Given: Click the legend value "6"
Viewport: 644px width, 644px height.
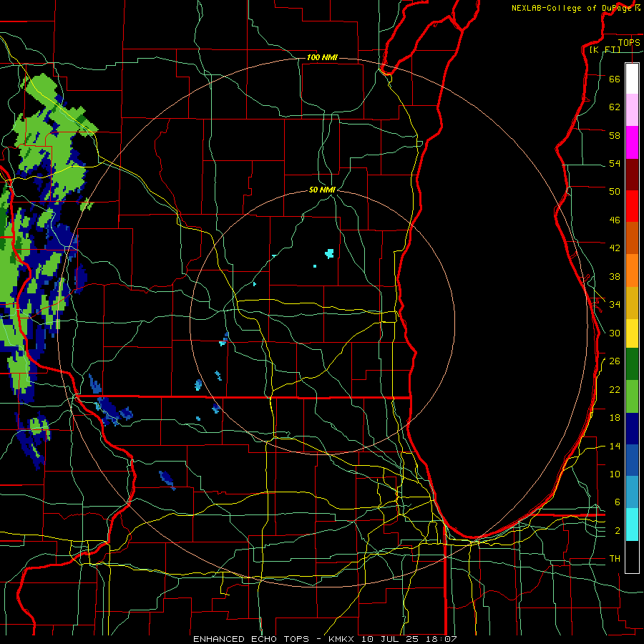Looking at the screenshot, I should pyautogui.click(x=618, y=502).
